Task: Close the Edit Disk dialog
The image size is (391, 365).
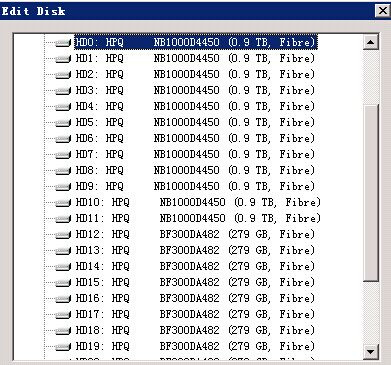Action: click(383, 11)
